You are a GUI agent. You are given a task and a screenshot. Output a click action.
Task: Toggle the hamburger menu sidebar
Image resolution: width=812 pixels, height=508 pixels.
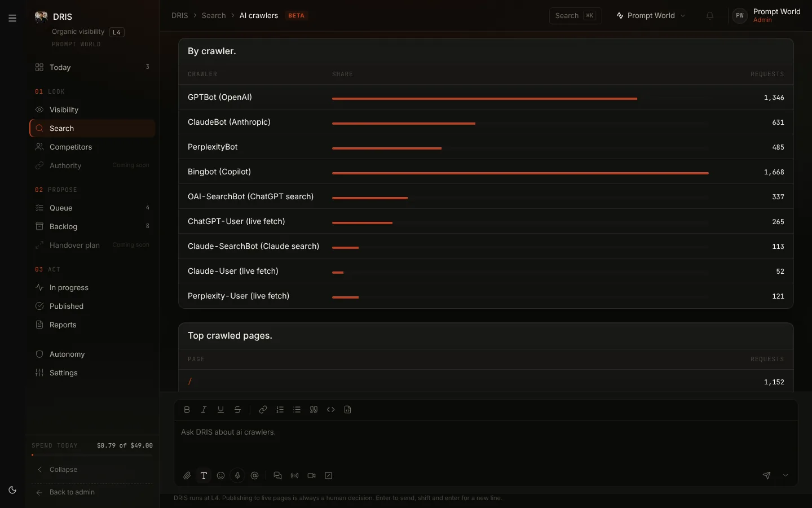pyautogui.click(x=12, y=18)
